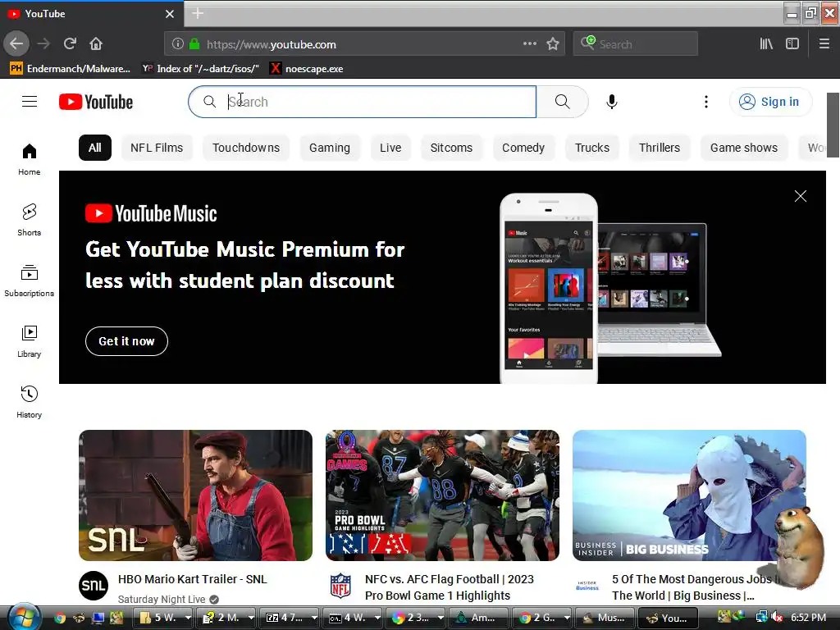Click the page vertical scrollbar thumb
The width and height of the screenshot is (840, 630).
[833, 125]
